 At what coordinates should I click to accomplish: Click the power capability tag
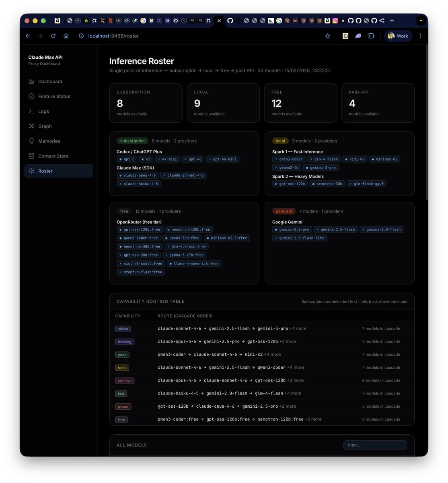pos(123,407)
